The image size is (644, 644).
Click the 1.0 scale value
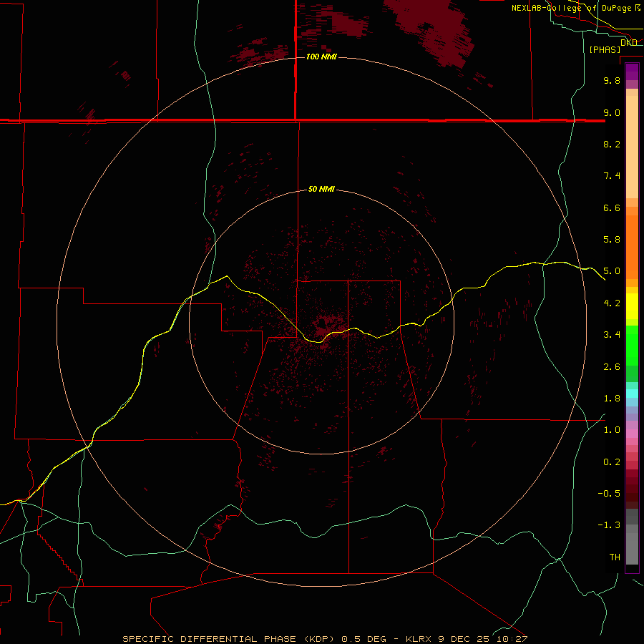(x=612, y=430)
